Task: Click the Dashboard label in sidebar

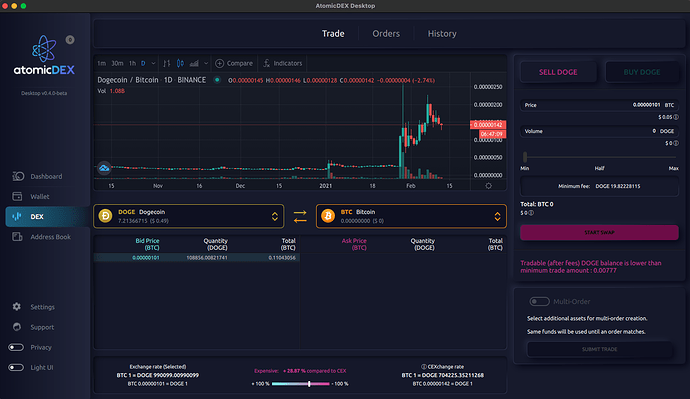Action: pyautogui.click(x=46, y=176)
